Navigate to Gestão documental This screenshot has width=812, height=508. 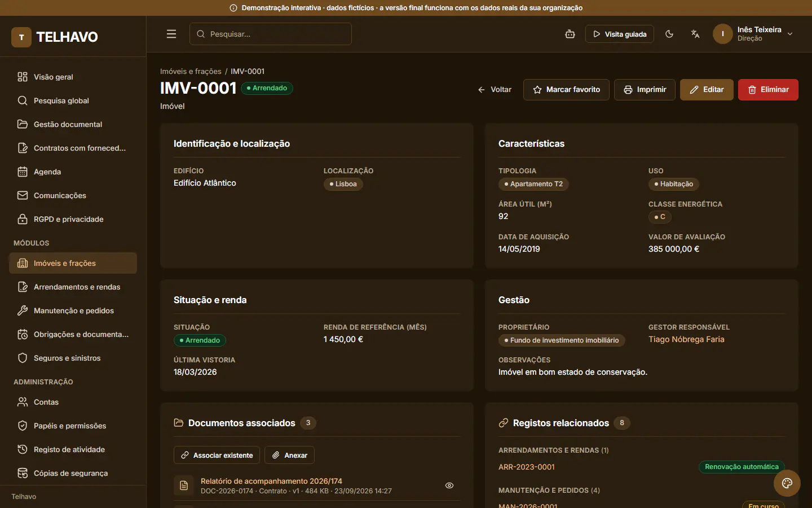[x=73, y=124]
